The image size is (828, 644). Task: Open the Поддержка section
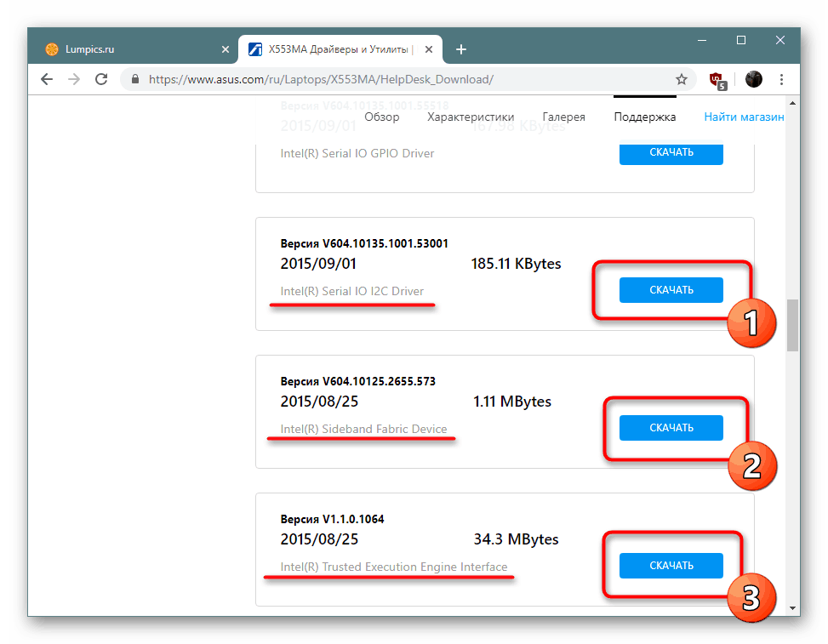pos(645,117)
